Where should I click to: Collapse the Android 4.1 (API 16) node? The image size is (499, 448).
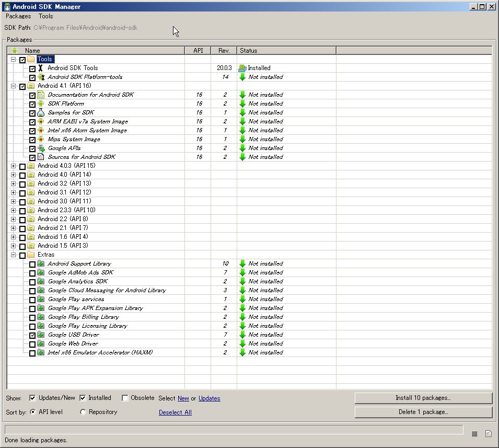click(x=14, y=86)
